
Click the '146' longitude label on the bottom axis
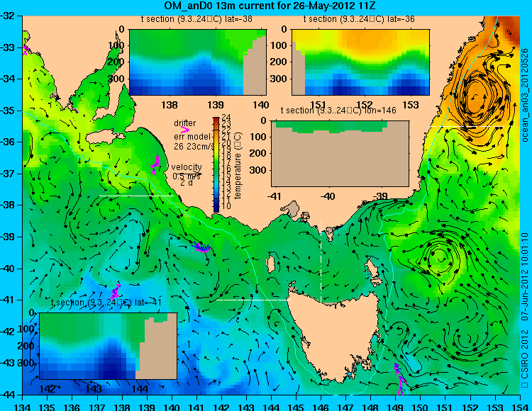click(x=321, y=407)
